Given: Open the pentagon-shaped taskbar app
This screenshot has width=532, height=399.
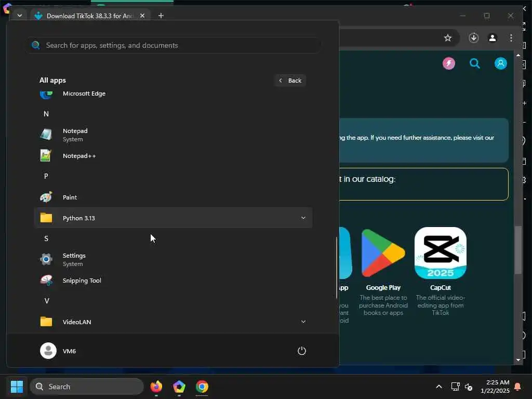Looking at the screenshot, I should (x=179, y=387).
